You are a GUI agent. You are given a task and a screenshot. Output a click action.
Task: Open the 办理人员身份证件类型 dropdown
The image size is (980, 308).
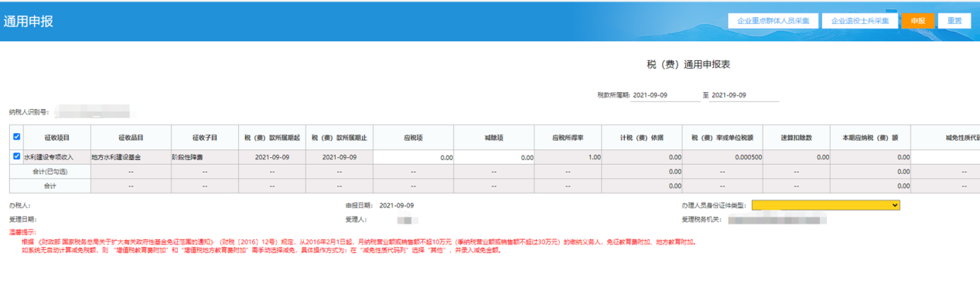[825, 205]
